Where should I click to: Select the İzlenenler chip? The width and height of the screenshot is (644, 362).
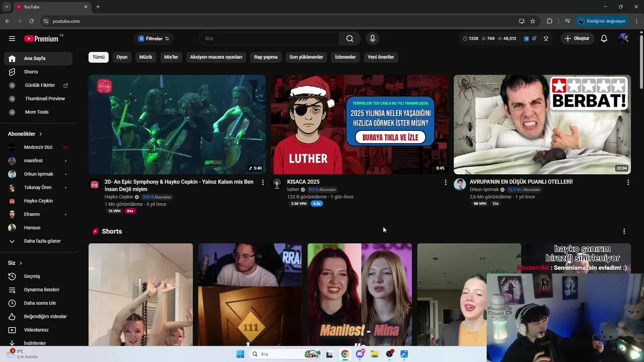click(345, 57)
